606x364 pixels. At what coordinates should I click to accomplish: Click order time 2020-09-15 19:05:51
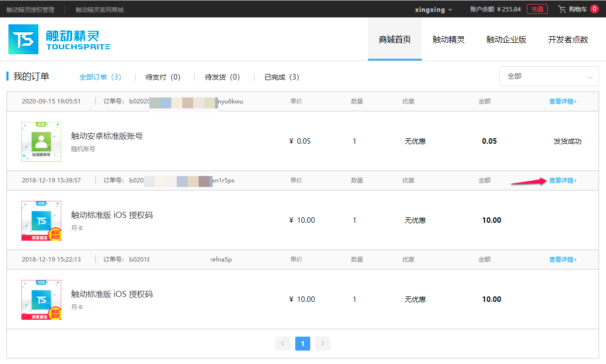pyautogui.click(x=51, y=101)
